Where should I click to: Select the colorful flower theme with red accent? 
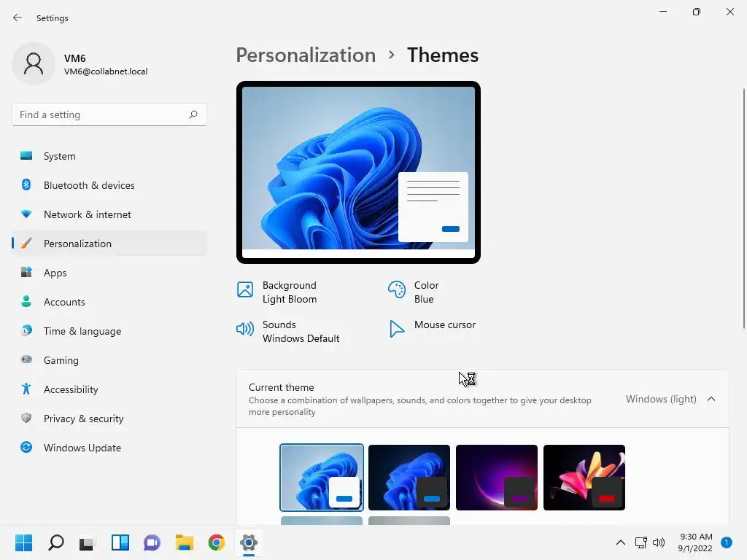coord(584,477)
